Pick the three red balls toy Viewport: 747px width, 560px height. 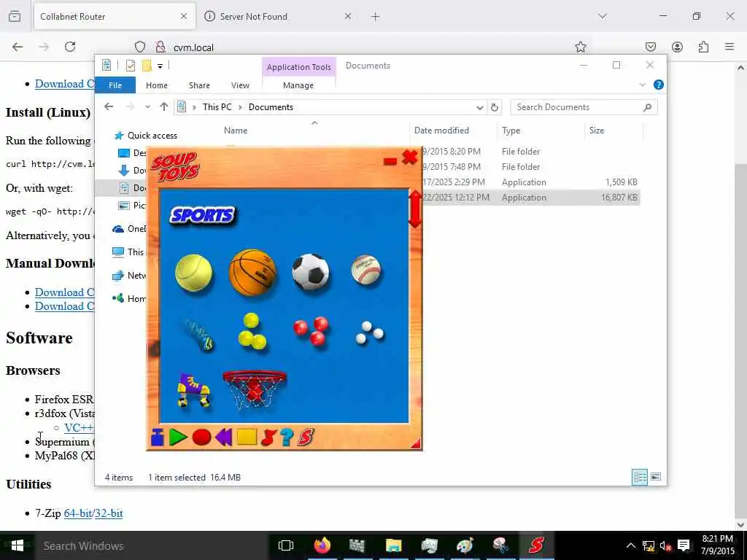311,330
